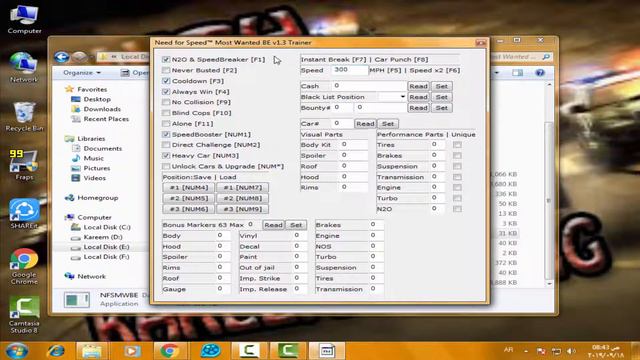The height and width of the screenshot is (360, 640).
Task: Save position #1 [NUM4]
Action: click(189, 188)
